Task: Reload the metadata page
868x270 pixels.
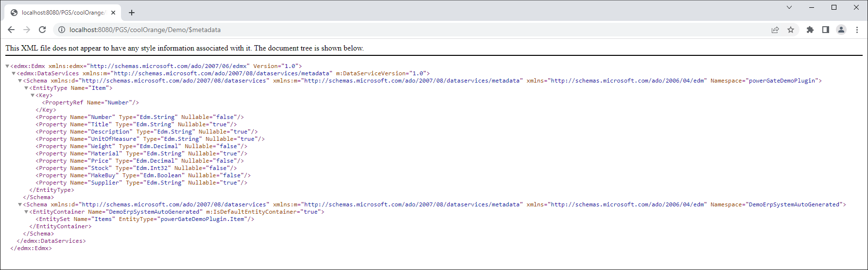Action: point(42,30)
